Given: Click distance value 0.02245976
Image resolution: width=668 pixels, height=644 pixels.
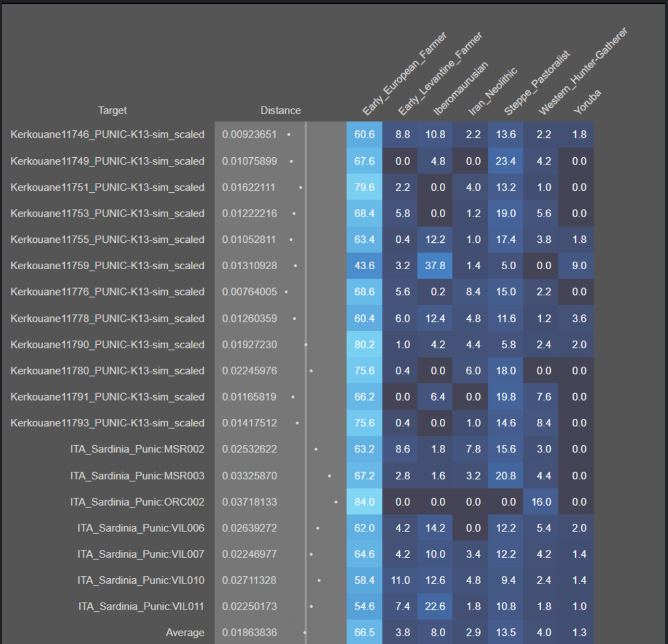Looking at the screenshot, I should [x=249, y=370].
